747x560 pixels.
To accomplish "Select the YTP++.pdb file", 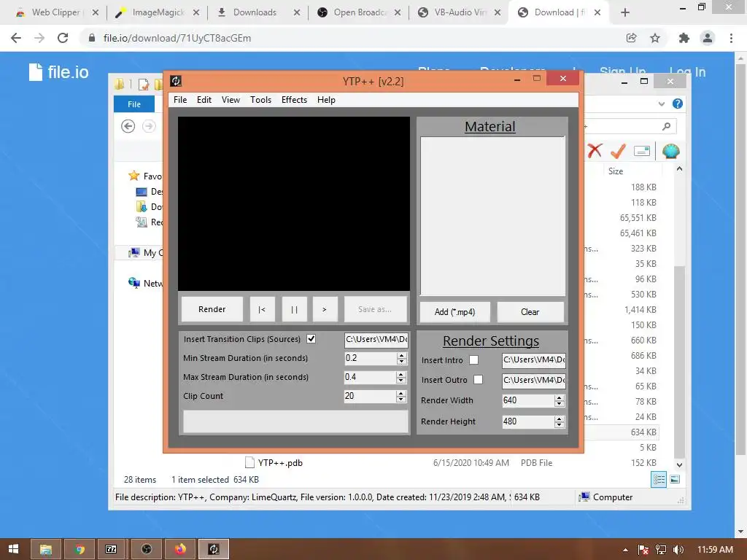I will click(x=280, y=463).
